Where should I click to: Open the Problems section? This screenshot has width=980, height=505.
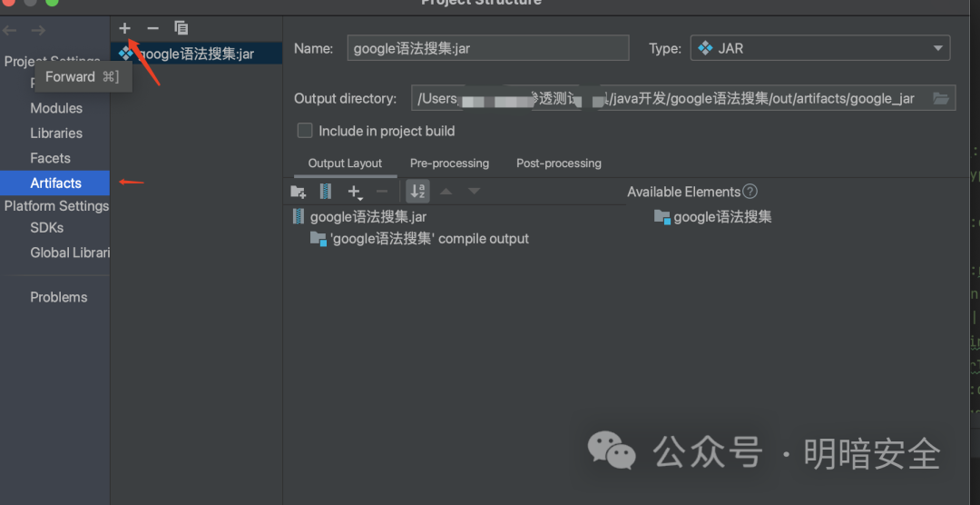coord(59,297)
